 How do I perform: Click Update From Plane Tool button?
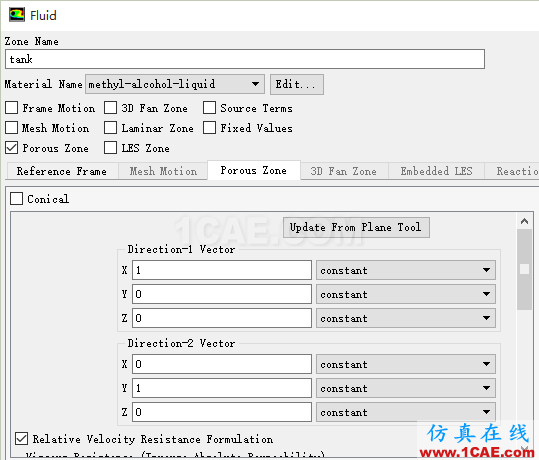356,227
